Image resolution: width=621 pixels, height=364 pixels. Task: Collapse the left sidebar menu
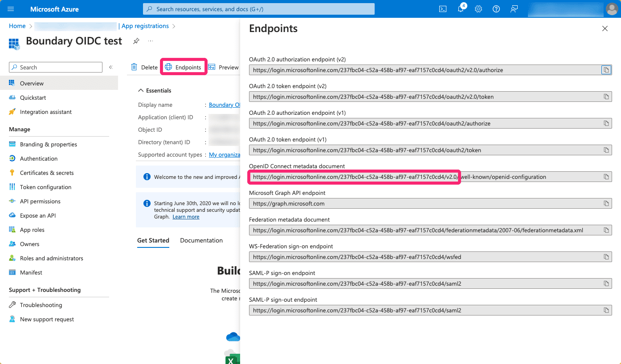[110, 67]
